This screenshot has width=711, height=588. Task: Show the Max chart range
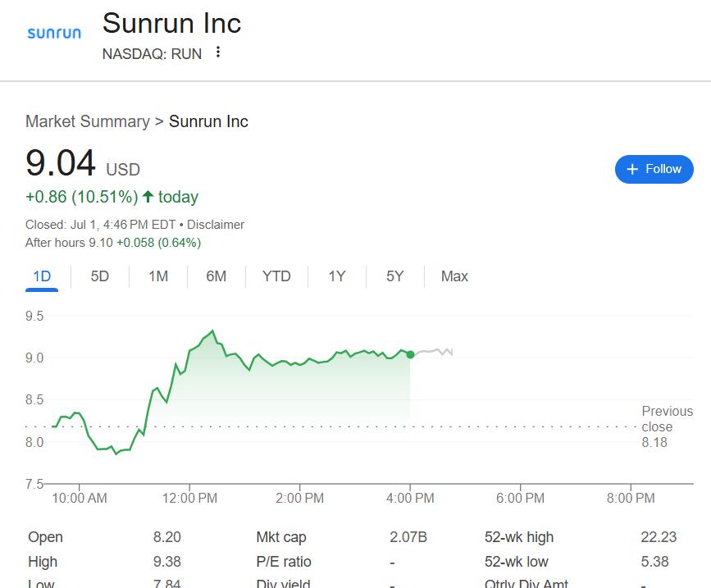(454, 276)
